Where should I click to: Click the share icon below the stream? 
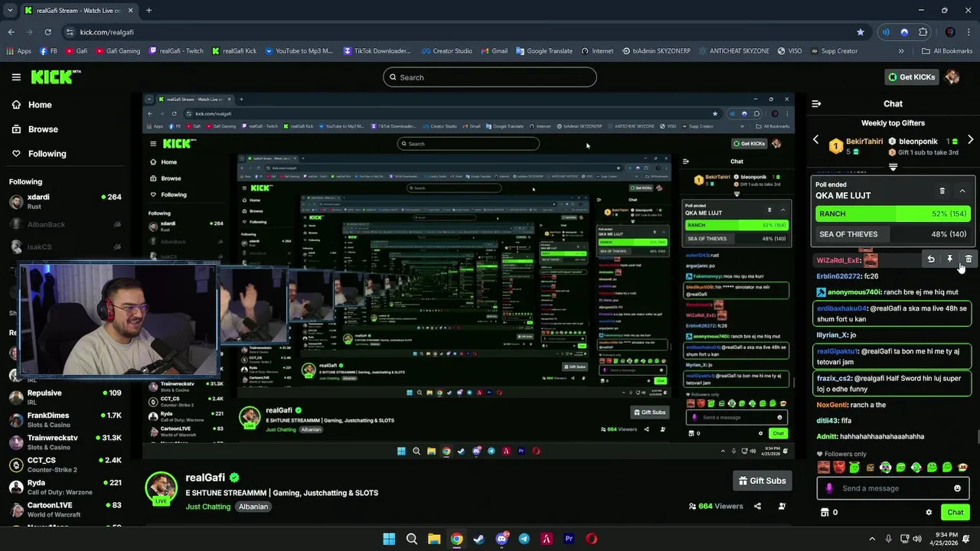coord(757,506)
